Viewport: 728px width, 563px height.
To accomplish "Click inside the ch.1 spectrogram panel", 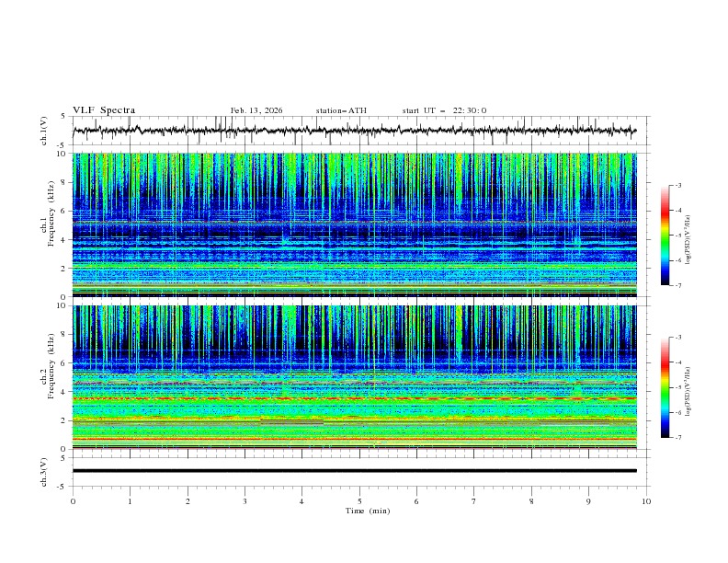I will coord(358,224).
